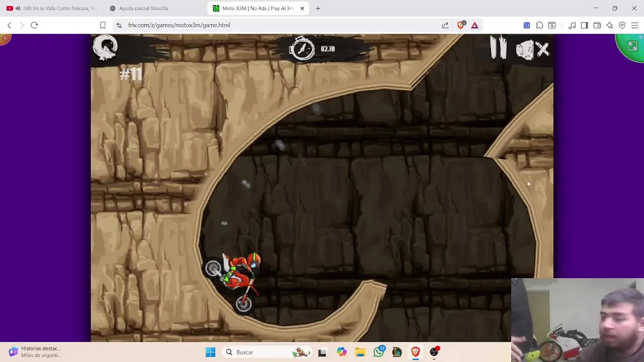Open the tab search icon in the toolbar
The height and width of the screenshot is (362, 644).
(552, 25)
